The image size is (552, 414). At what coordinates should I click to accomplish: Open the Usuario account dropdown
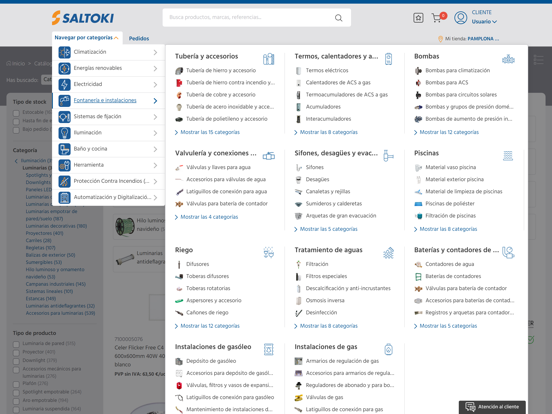(484, 22)
